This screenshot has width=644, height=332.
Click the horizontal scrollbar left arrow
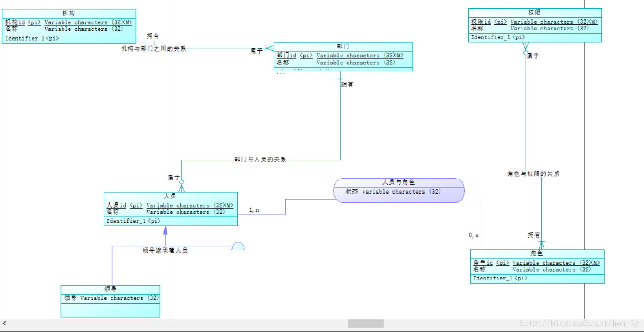5,324
